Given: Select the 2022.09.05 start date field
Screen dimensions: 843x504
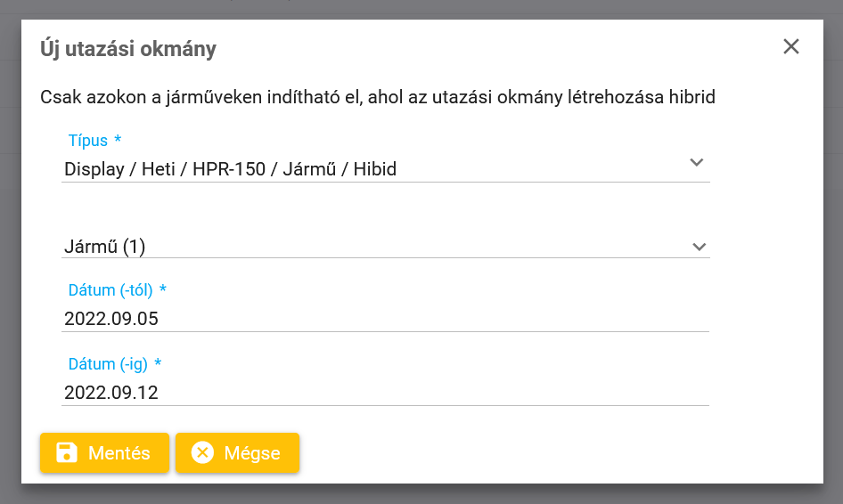Looking at the screenshot, I should click(386, 319).
